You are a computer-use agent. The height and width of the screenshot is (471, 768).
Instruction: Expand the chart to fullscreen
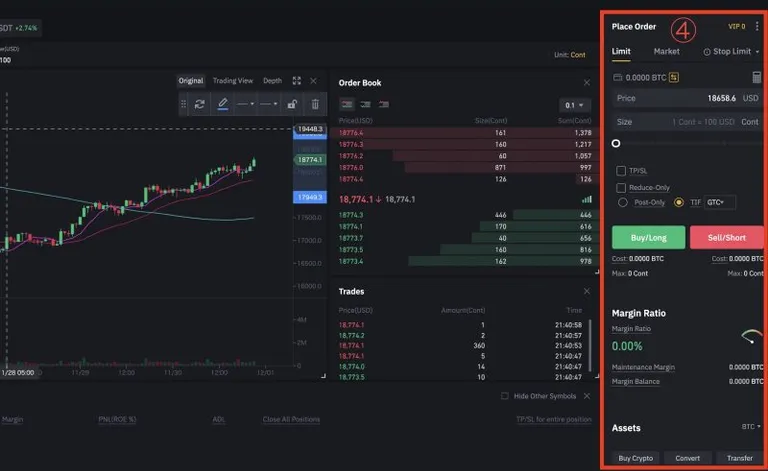[x=296, y=81]
